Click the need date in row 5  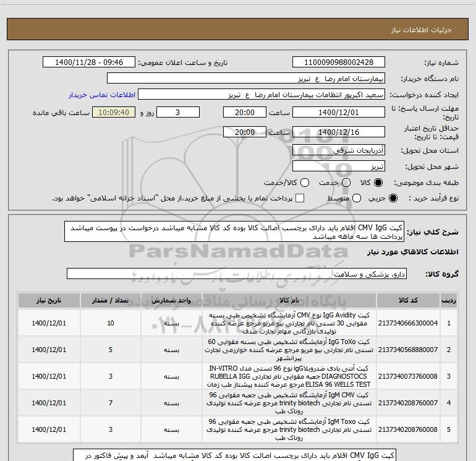(49, 429)
